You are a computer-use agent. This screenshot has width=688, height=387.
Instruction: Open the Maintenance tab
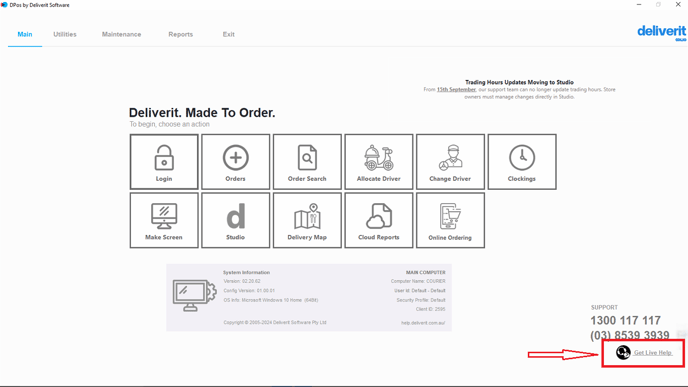(122, 34)
